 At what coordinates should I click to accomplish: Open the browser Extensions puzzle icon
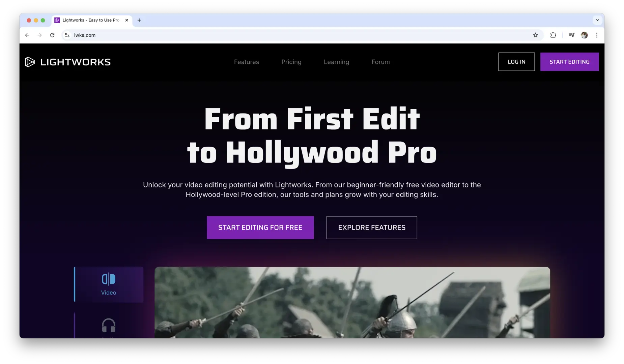pos(553,35)
